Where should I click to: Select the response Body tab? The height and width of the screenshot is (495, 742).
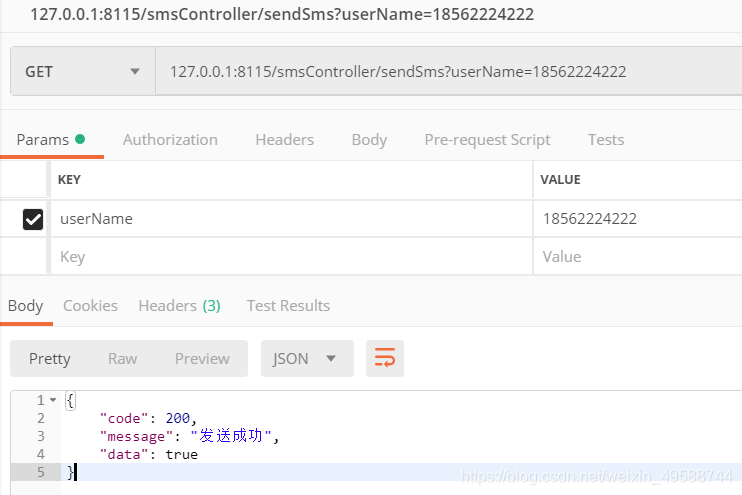tap(26, 306)
